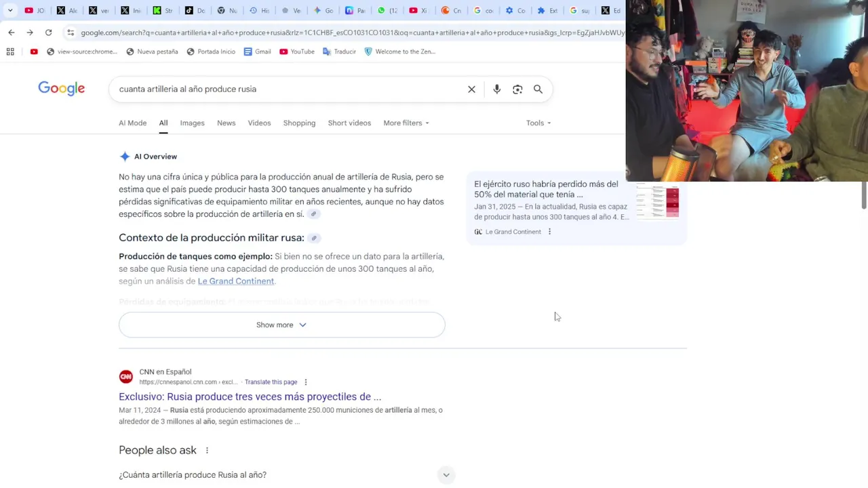Click the CNN en Español site name
This screenshot has width=868, height=488.
click(165, 372)
